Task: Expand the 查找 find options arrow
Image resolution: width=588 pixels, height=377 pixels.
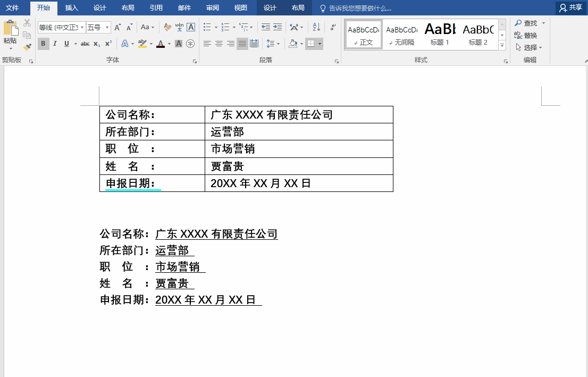Action: tap(543, 23)
